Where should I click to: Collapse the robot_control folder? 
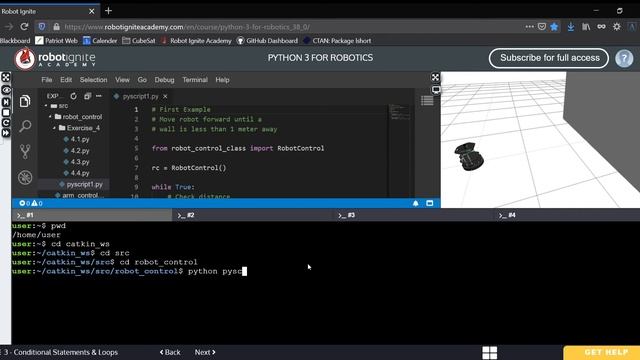coord(76,117)
